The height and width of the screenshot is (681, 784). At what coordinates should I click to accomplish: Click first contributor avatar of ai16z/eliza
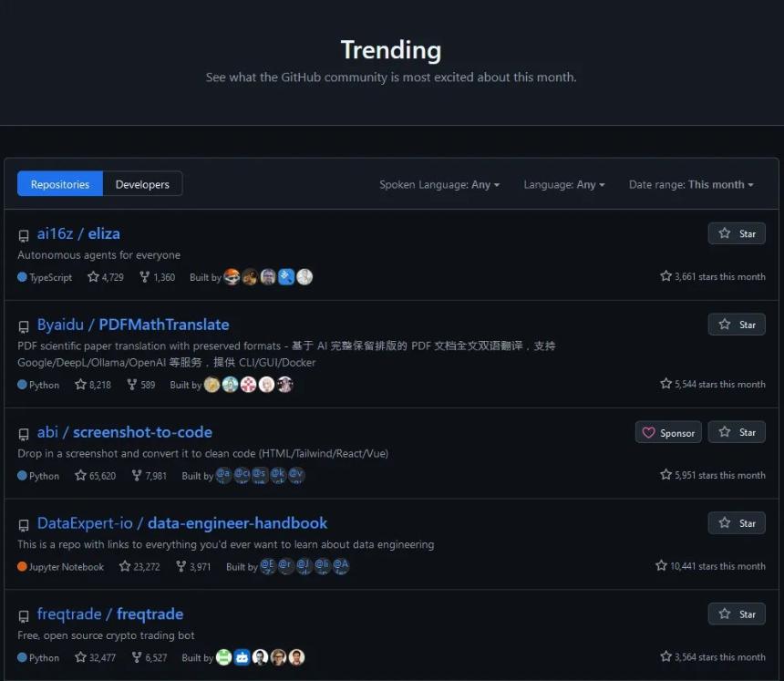click(232, 276)
